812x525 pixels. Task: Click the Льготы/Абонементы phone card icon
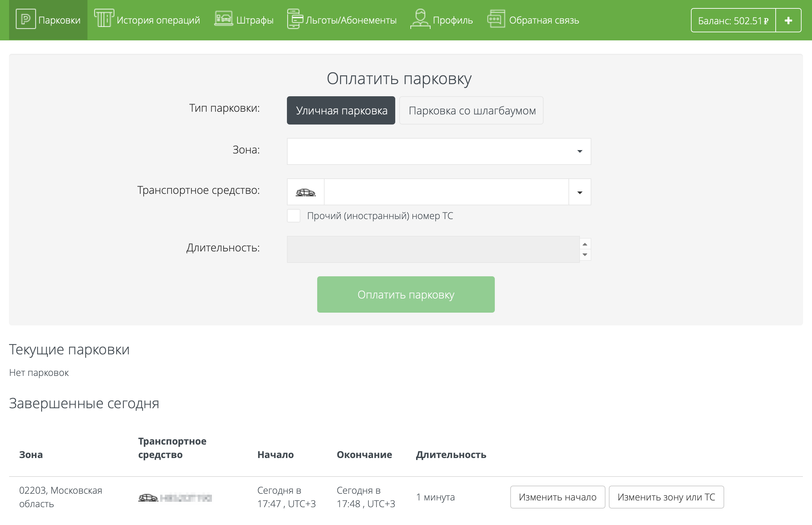[x=295, y=19]
